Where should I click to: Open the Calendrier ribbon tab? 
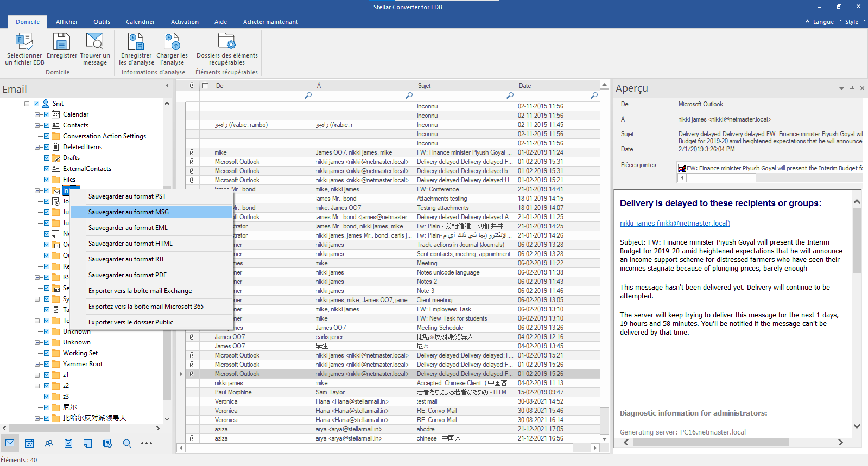coord(140,22)
